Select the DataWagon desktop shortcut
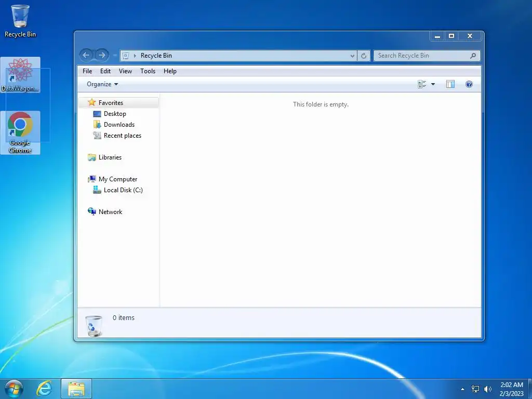This screenshot has height=399, width=532. click(x=20, y=75)
